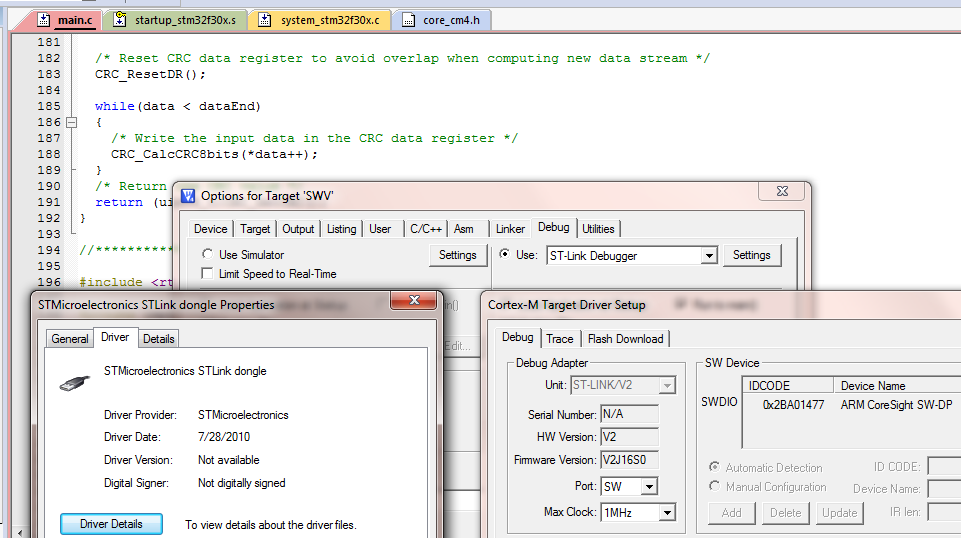Image resolution: width=961 pixels, height=538 pixels.
Task: Collapse the code block at line 186
Action: point(72,122)
